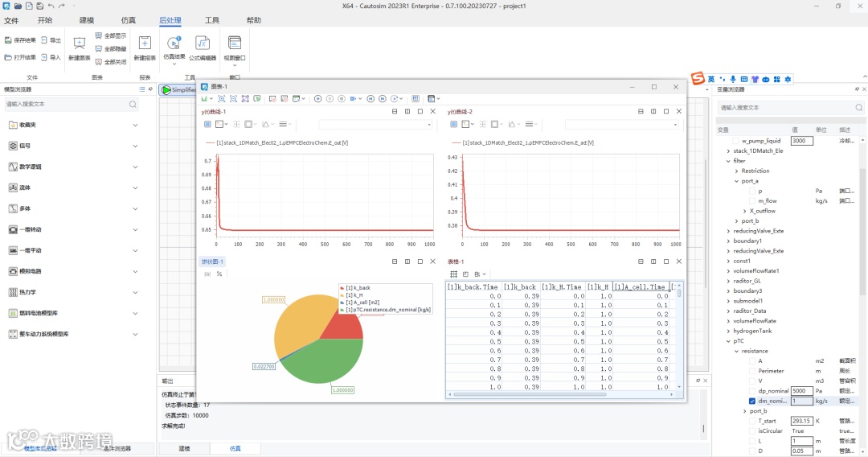Click the layout icon in 图表-1 toolbar

433,99
